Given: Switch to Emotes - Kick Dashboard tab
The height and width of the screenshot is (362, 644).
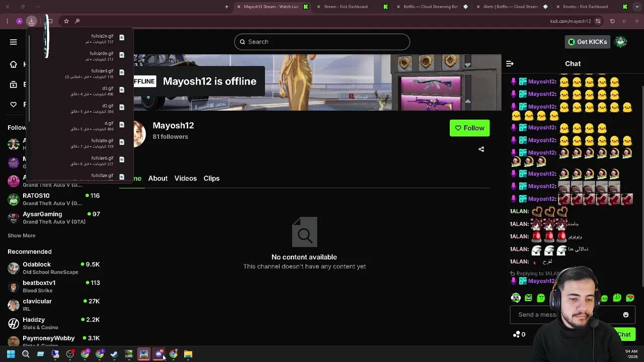Looking at the screenshot, I should (x=591, y=7).
